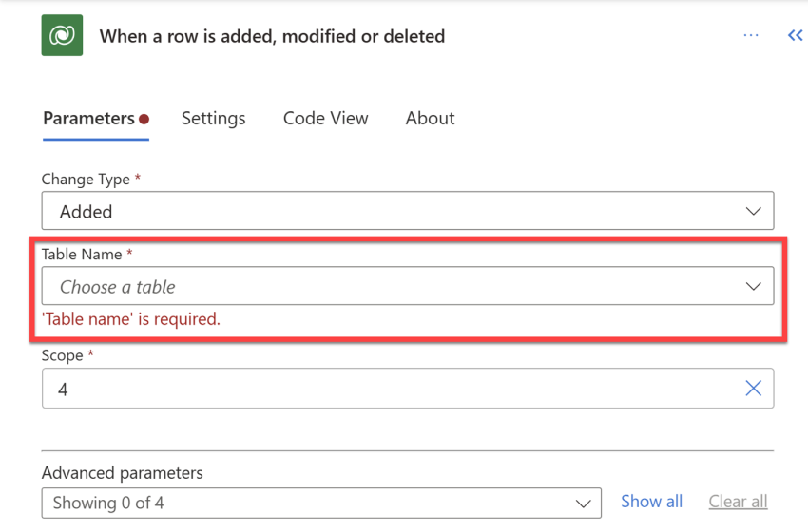Image resolution: width=808 pixels, height=532 pixels.
Task: Expand the Showing 0 of 4 dropdown
Action: 321,503
